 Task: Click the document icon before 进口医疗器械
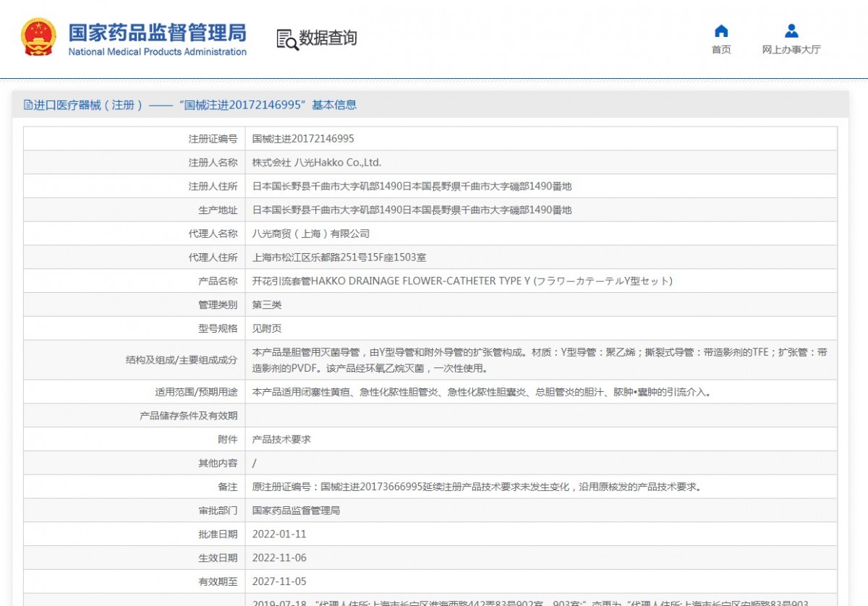click(28, 105)
